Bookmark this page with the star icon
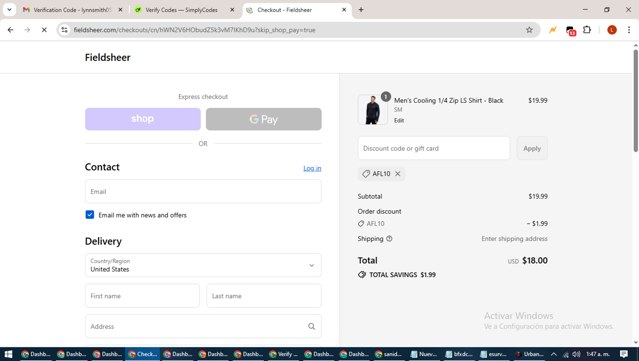This screenshot has width=639, height=361. pyautogui.click(x=529, y=30)
